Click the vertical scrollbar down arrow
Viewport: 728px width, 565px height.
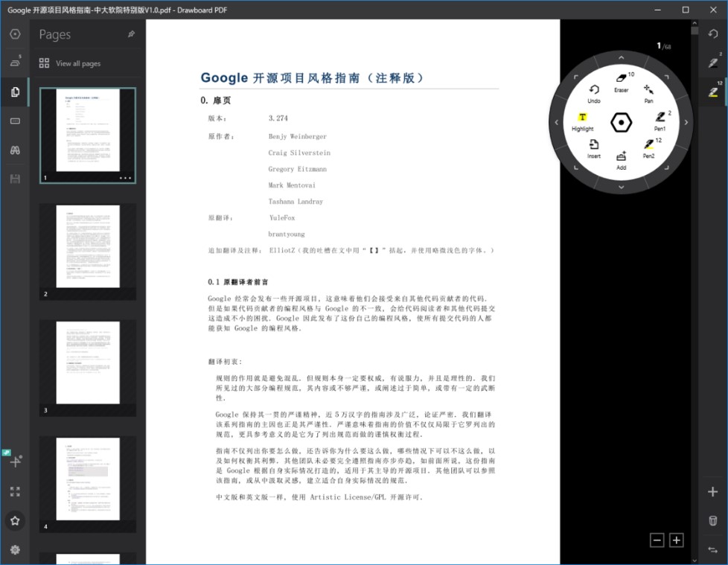pos(695,561)
